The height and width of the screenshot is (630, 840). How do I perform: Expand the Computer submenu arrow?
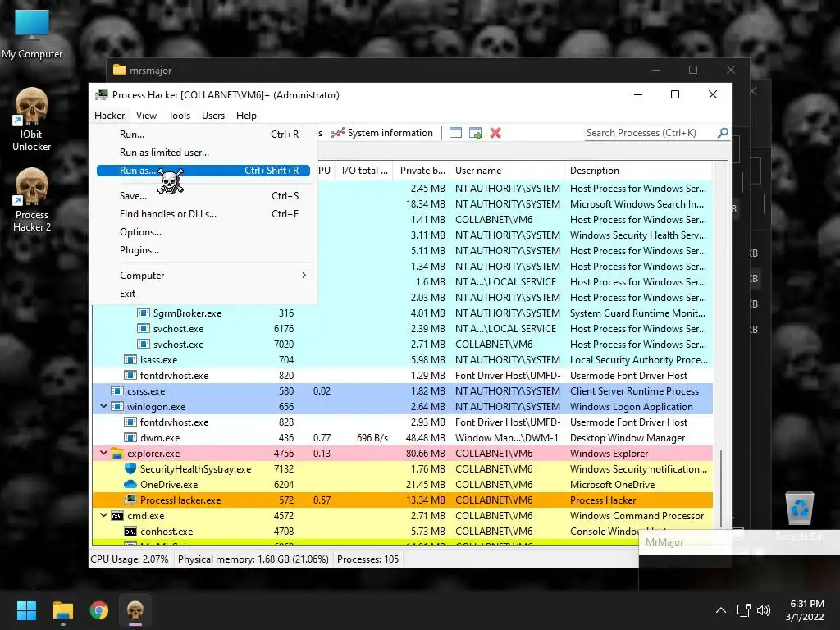[304, 276]
